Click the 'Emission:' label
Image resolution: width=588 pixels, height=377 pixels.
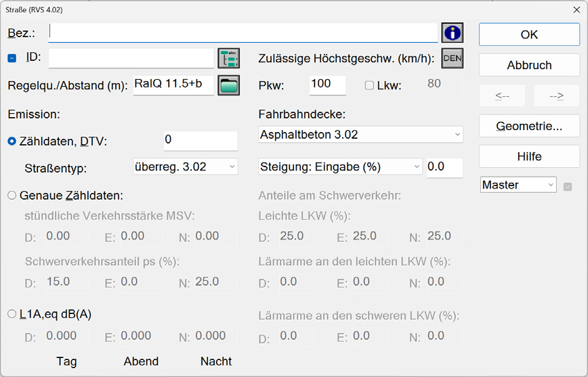34,114
